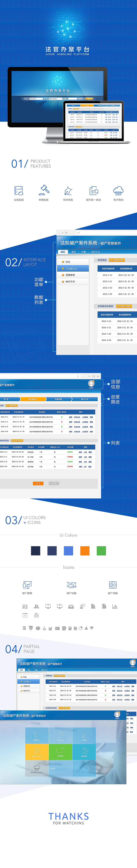Click the gray two-users icon
The width and height of the screenshot is (137, 868).
click(x=37, y=606)
